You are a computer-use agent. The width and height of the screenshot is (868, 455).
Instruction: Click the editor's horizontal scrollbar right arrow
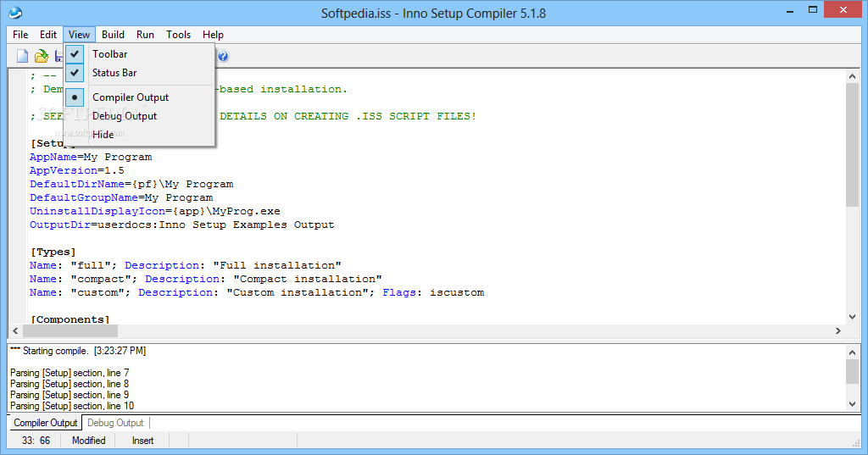coord(838,330)
